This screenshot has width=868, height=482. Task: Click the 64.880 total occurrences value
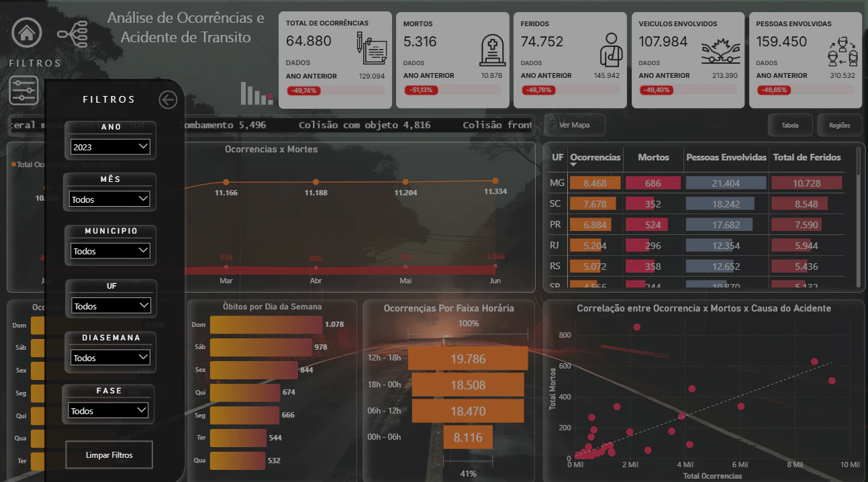pyautogui.click(x=309, y=41)
